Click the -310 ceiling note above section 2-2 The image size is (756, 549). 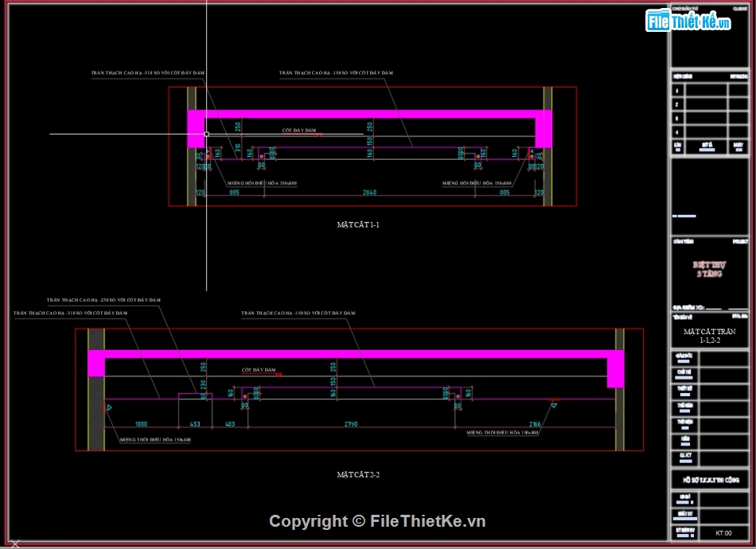pos(70,313)
